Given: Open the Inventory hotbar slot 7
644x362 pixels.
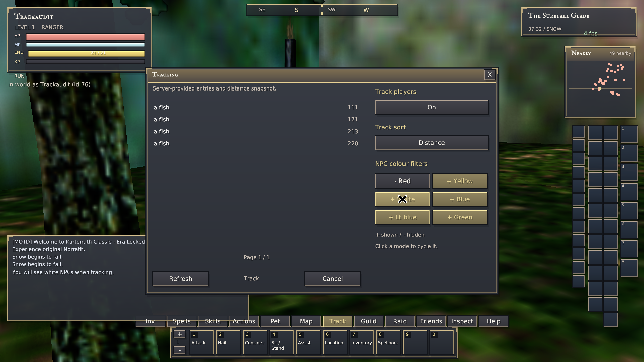Looking at the screenshot, I should point(362,342).
